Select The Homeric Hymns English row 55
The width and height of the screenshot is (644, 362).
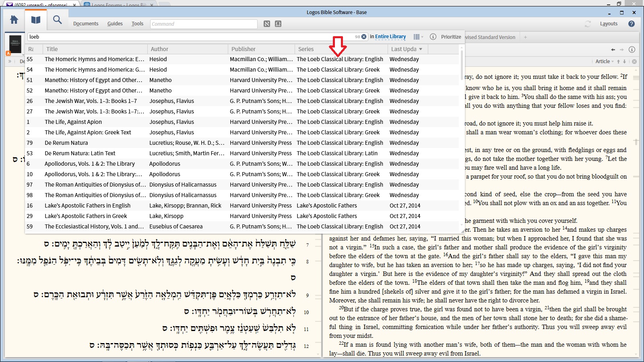click(242, 59)
